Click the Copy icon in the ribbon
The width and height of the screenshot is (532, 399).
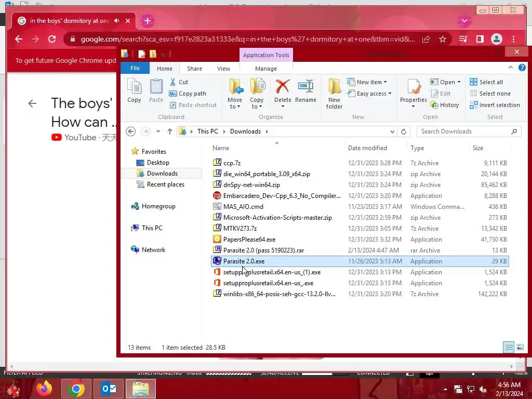[x=134, y=90]
